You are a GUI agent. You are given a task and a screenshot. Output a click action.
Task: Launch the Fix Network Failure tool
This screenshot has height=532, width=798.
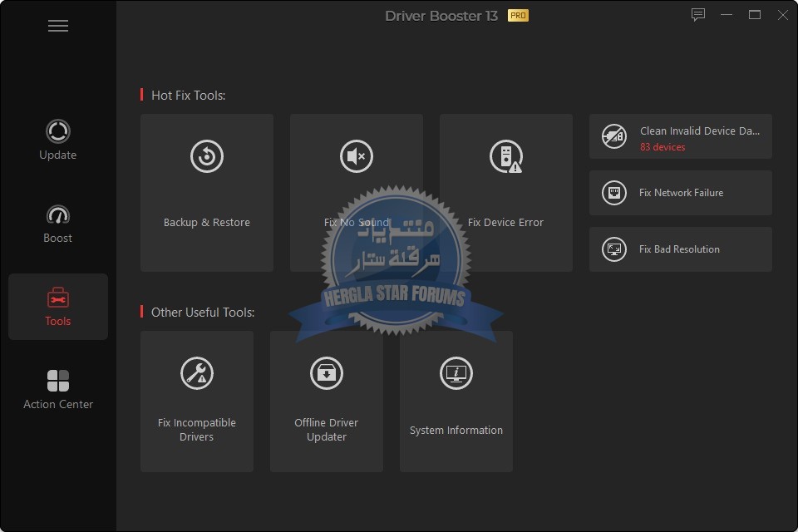click(681, 193)
